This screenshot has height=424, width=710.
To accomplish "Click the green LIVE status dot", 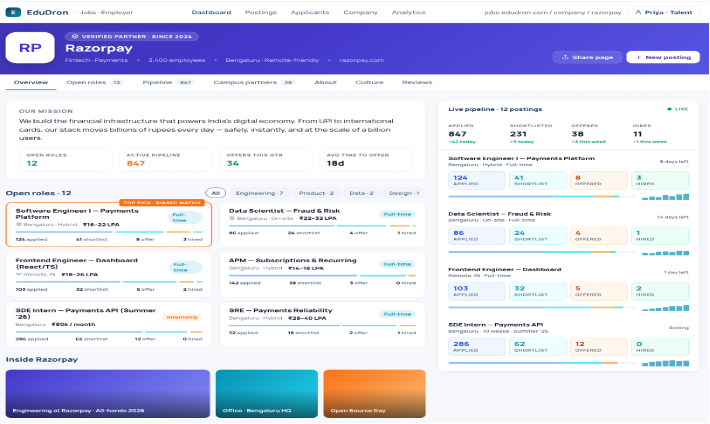I will (669, 109).
